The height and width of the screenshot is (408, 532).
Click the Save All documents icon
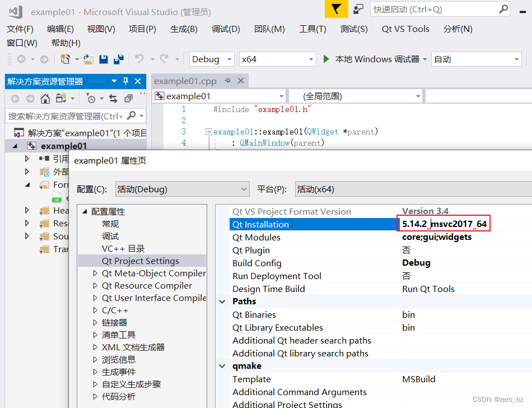click(119, 58)
